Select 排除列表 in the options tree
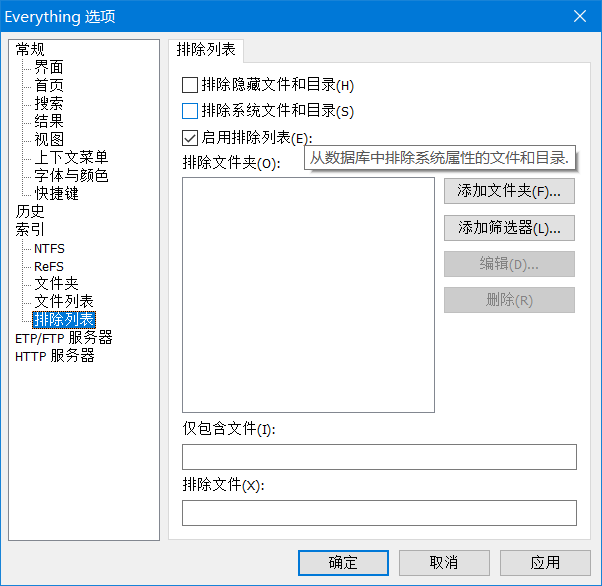 coord(64,320)
